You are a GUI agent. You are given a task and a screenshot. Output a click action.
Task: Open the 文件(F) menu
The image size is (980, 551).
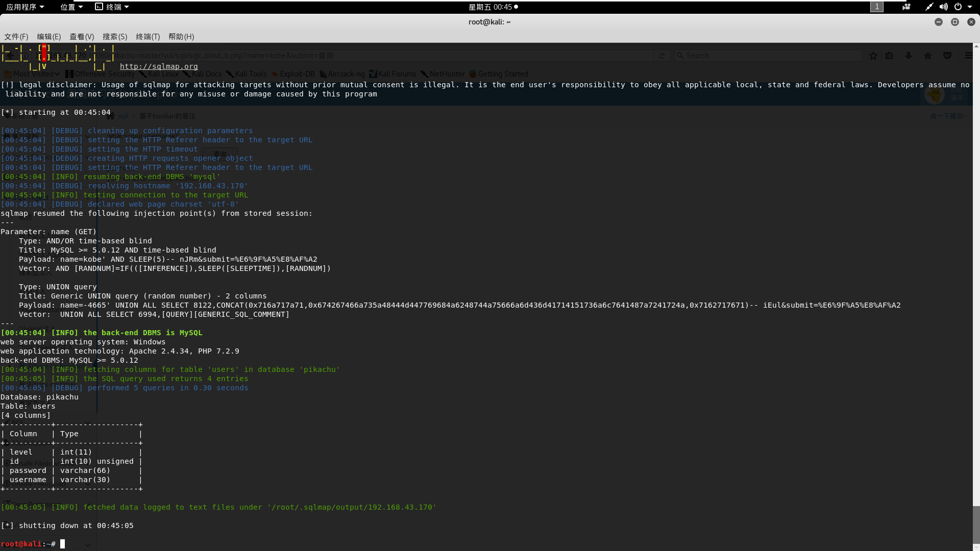pos(16,37)
